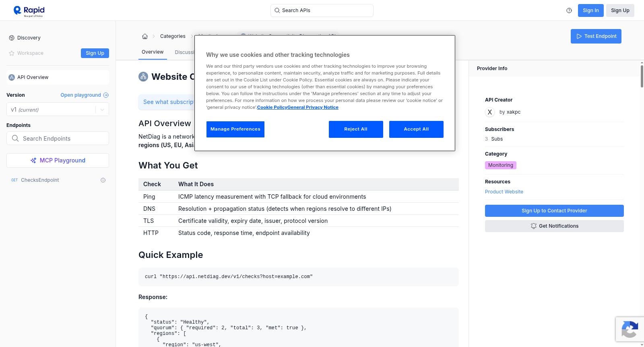Screen dimensions: 644x347
Task: Click the Sign In button
Action: pyautogui.click(x=590, y=10)
